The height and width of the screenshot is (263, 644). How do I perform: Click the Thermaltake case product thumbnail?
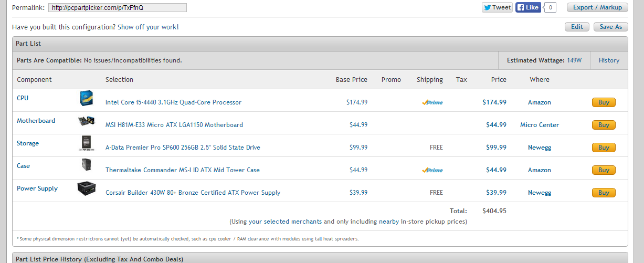[x=87, y=165]
